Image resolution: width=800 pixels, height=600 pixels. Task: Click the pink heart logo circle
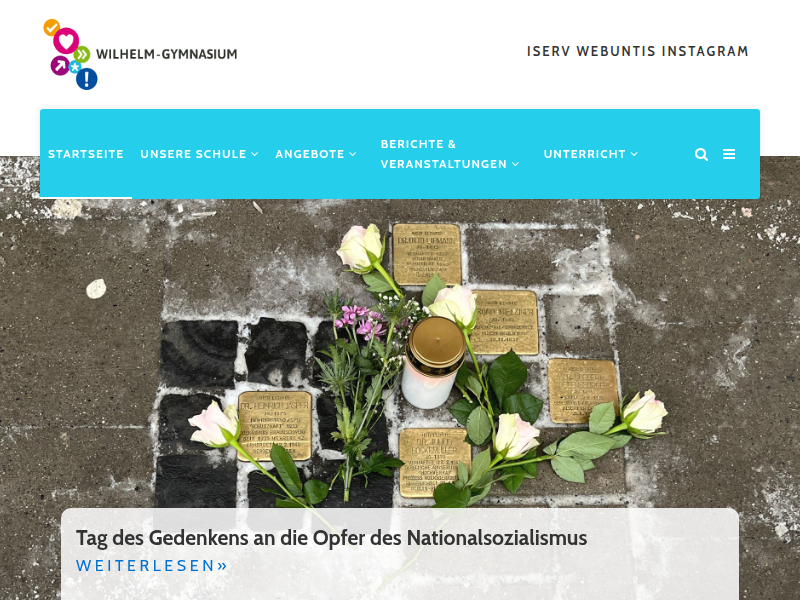pos(66,40)
